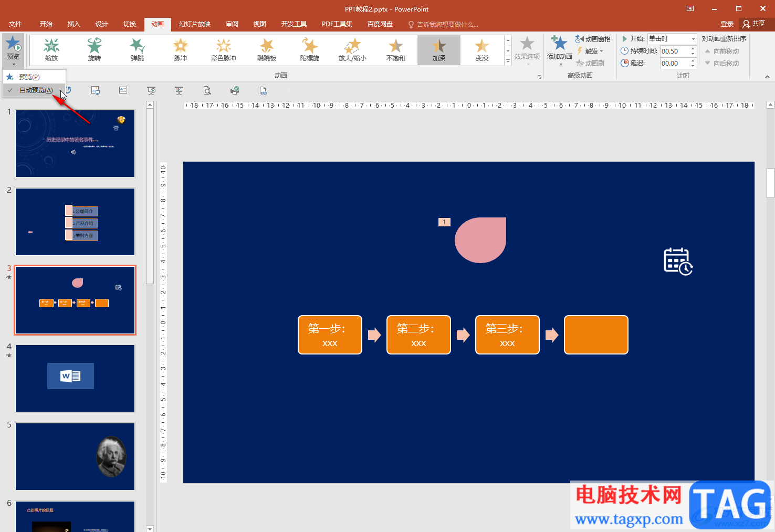Select the 第一步 orange box on slide
Image resolution: width=775 pixels, height=532 pixels.
tap(330, 335)
